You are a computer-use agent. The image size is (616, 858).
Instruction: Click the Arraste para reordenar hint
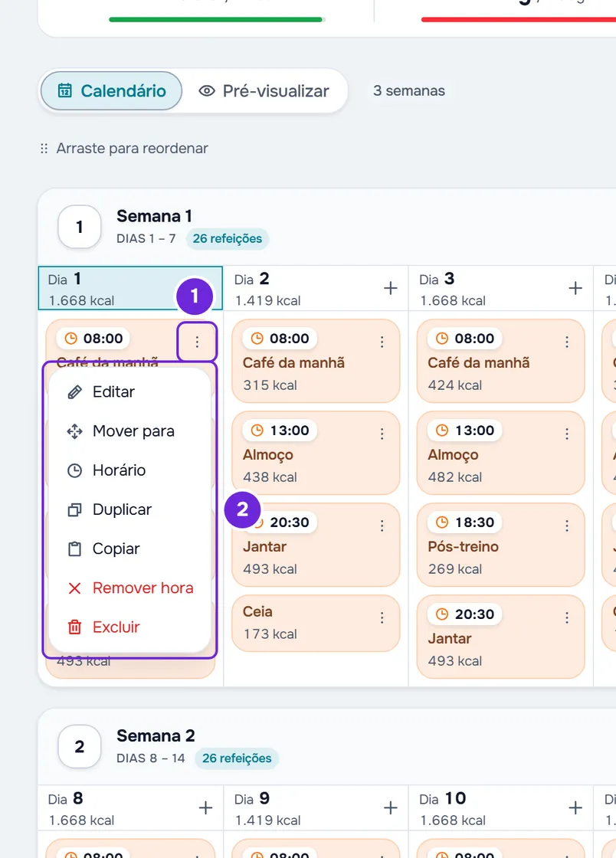click(x=132, y=149)
